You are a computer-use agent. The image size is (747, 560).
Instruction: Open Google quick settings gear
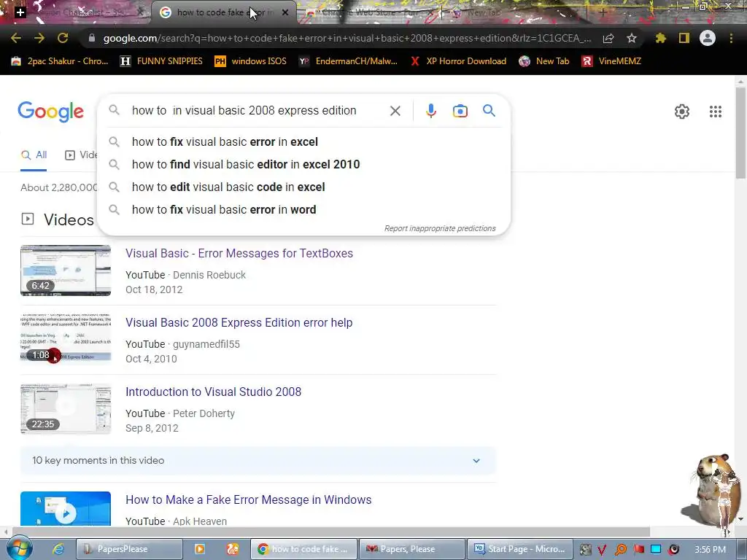click(x=682, y=112)
